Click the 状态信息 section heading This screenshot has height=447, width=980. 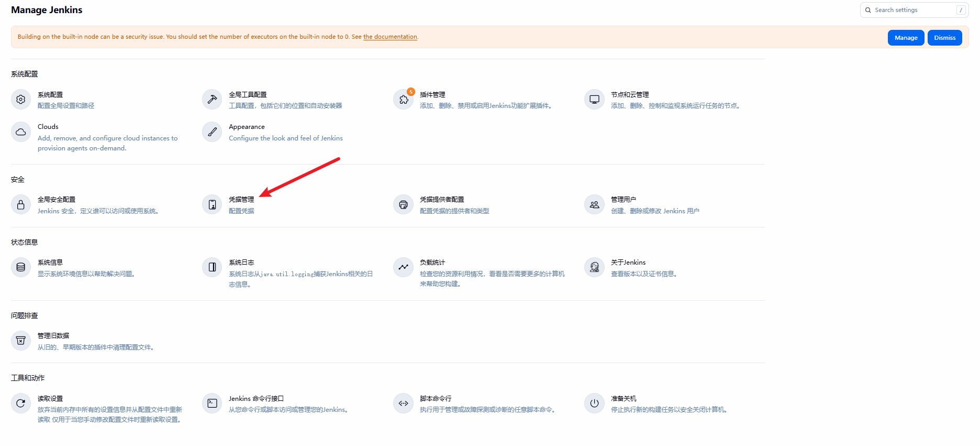tap(25, 243)
